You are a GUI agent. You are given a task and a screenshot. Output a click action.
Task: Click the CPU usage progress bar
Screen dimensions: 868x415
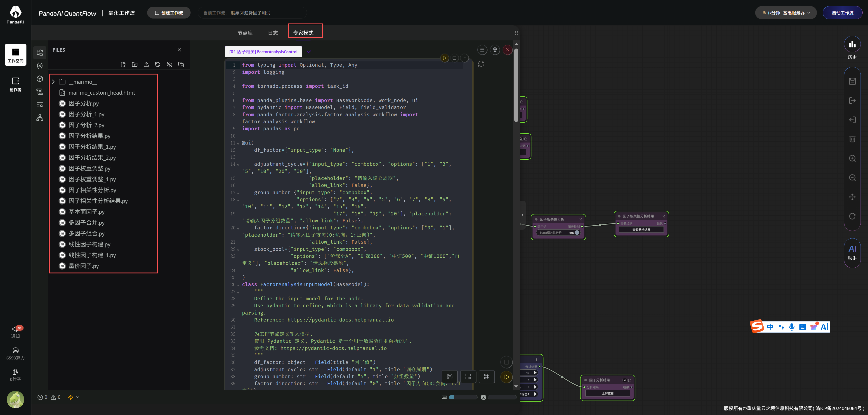point(502,397)
